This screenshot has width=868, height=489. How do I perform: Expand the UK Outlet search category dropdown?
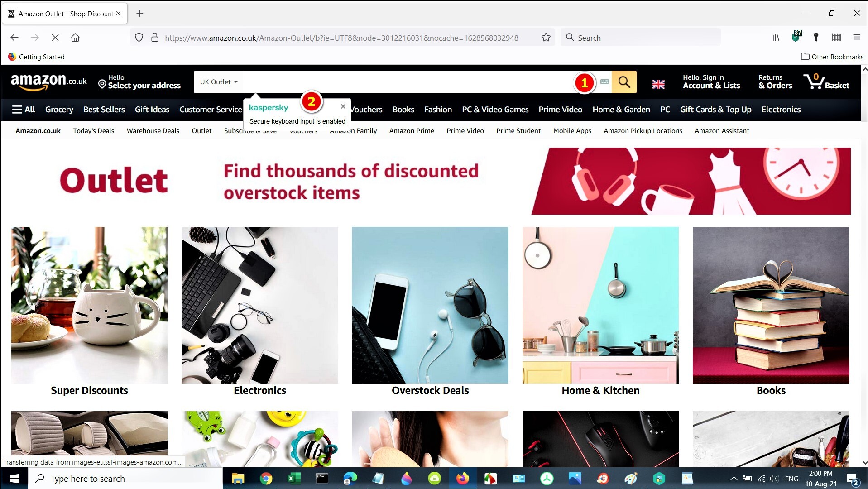[219, 82]
